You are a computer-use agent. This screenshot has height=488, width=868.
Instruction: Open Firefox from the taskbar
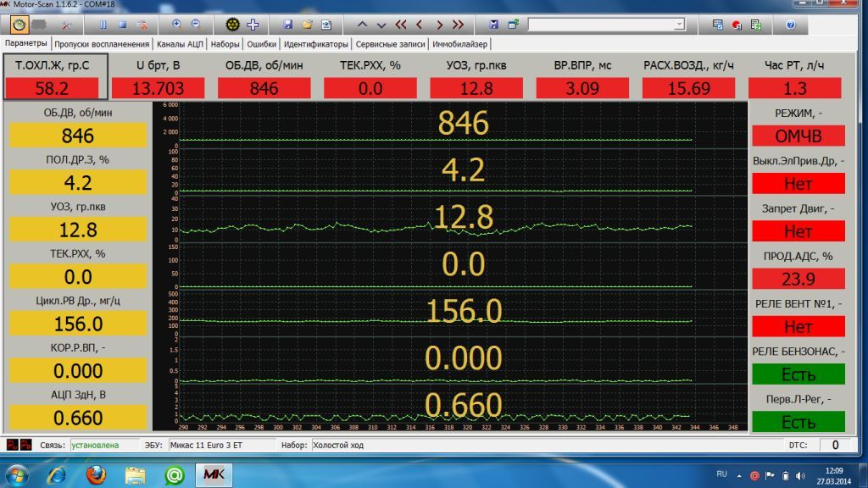[x=96, y=475]
